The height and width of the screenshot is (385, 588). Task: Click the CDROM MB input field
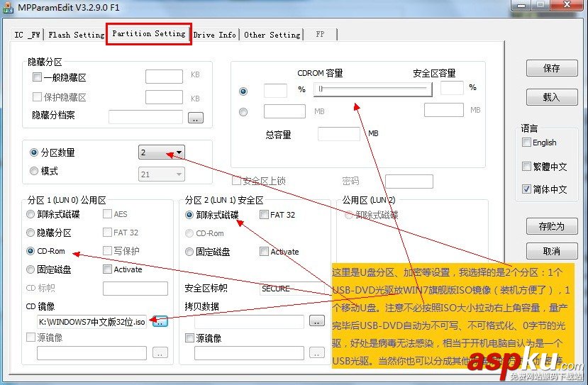pos(284,111)
